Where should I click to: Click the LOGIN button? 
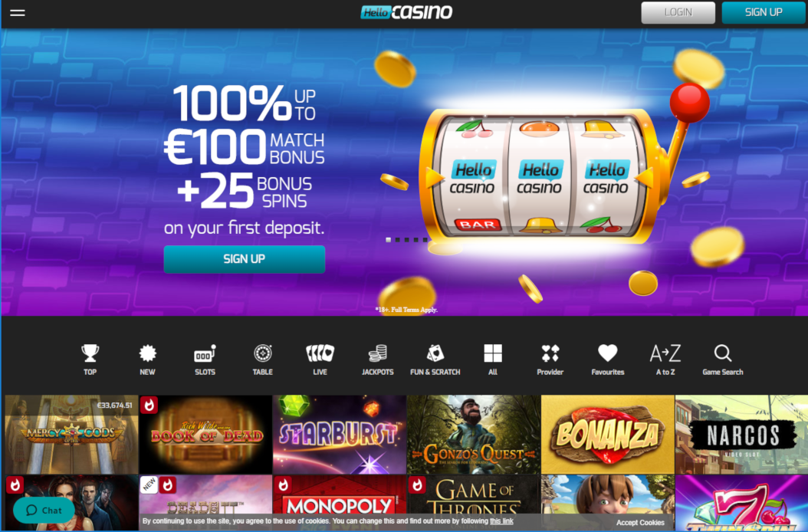point(678,12)
